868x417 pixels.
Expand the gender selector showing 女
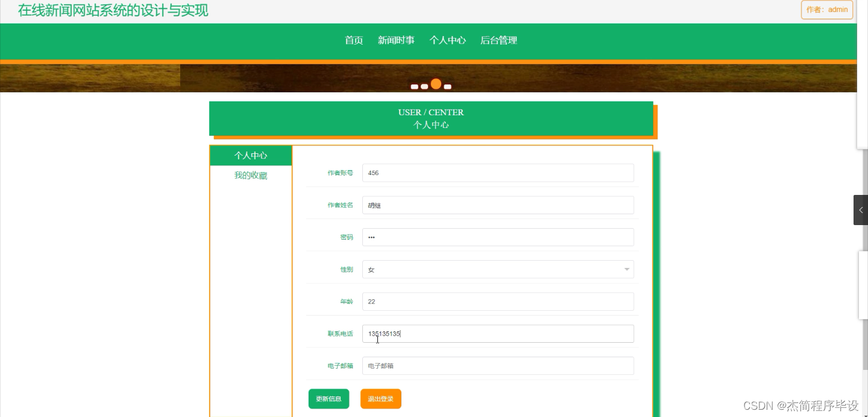point(497,269)
